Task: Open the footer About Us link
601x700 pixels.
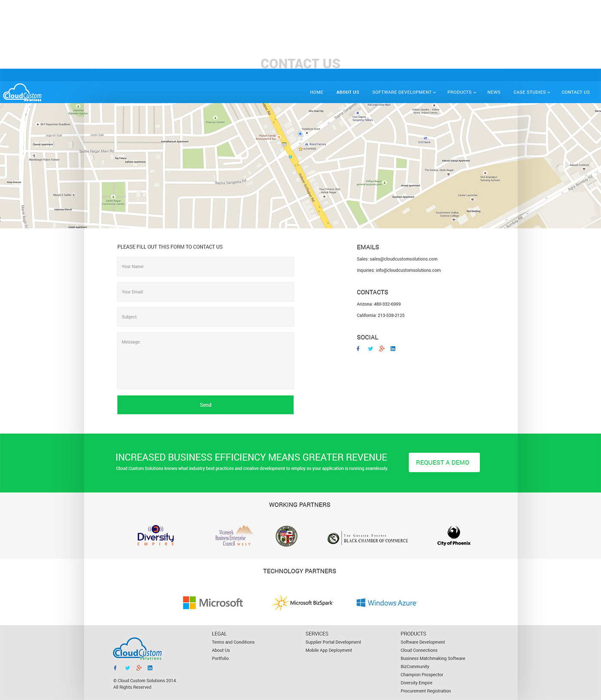Action: coord(221,650)
